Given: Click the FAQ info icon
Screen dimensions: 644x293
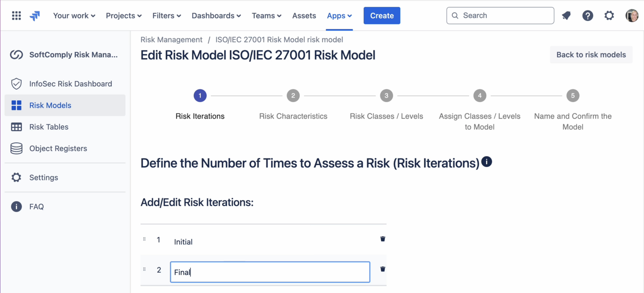Looking at the screenshot, I should [16, 207].
